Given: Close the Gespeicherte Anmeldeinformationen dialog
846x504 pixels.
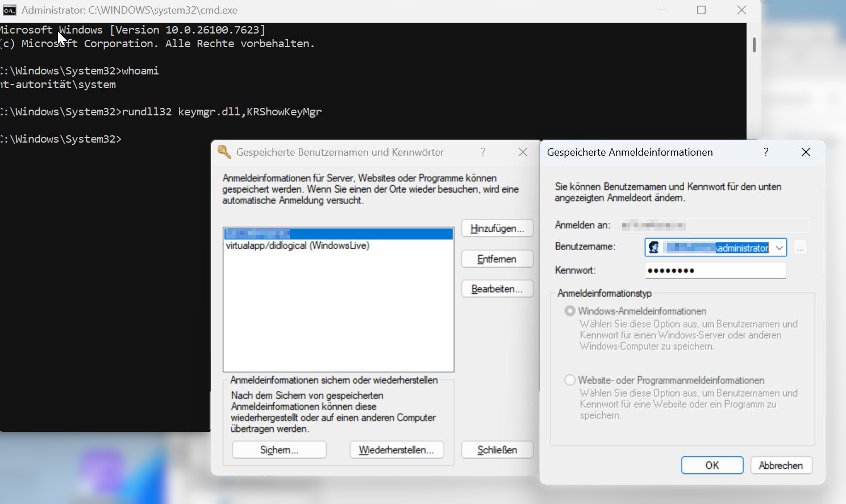Looking at the screenshot, I should pos(806,152).
